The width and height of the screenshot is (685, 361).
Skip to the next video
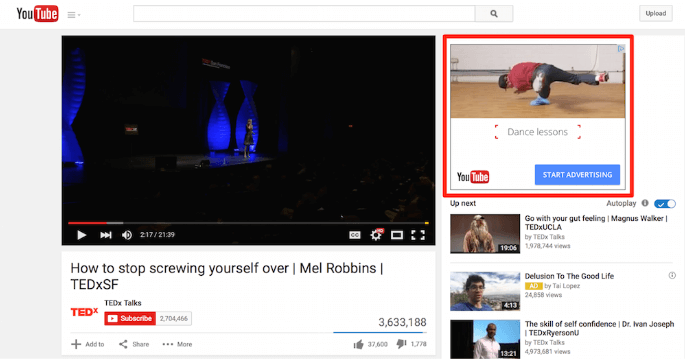click(105, 235)
